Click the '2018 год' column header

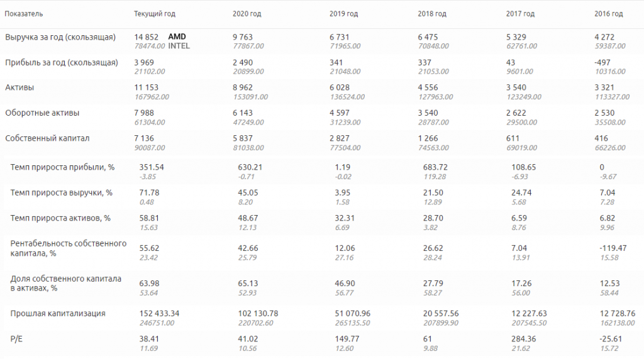[x=432, y=14]
